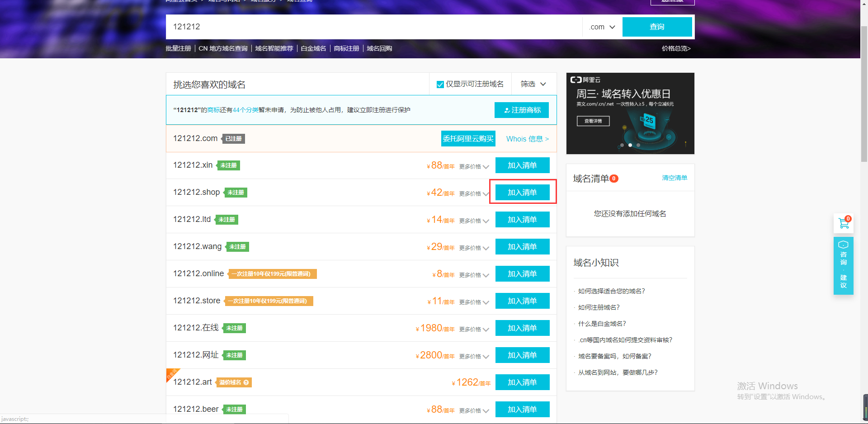Click the first carousel dot on banner
This screenshot has width=868, height=424.
(622, 145)
